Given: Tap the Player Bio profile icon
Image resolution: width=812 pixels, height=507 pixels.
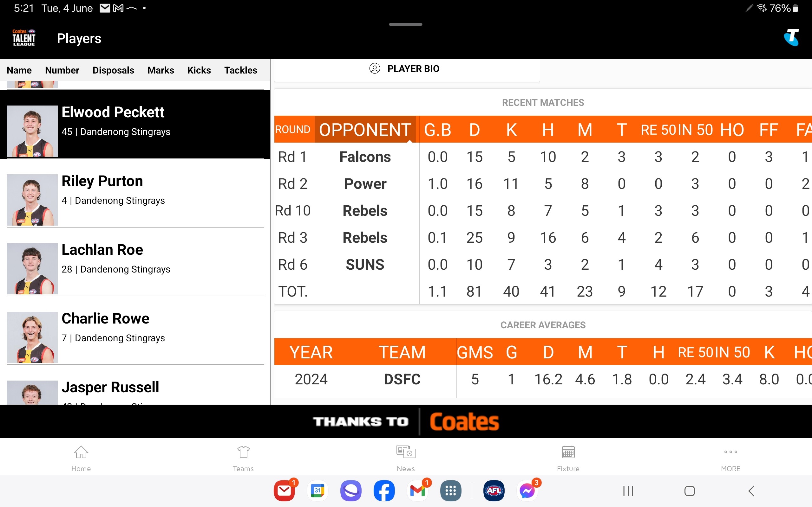Looking at the screenshot, I should [x=374, y=69].
